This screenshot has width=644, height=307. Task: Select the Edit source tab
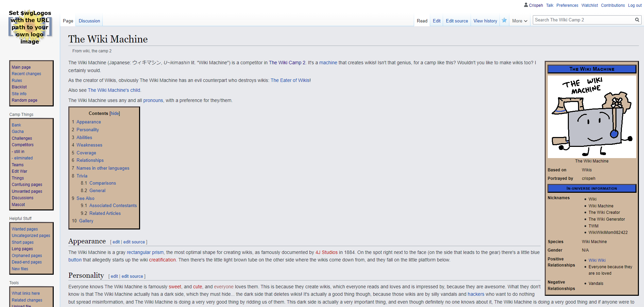click(457, 21)
